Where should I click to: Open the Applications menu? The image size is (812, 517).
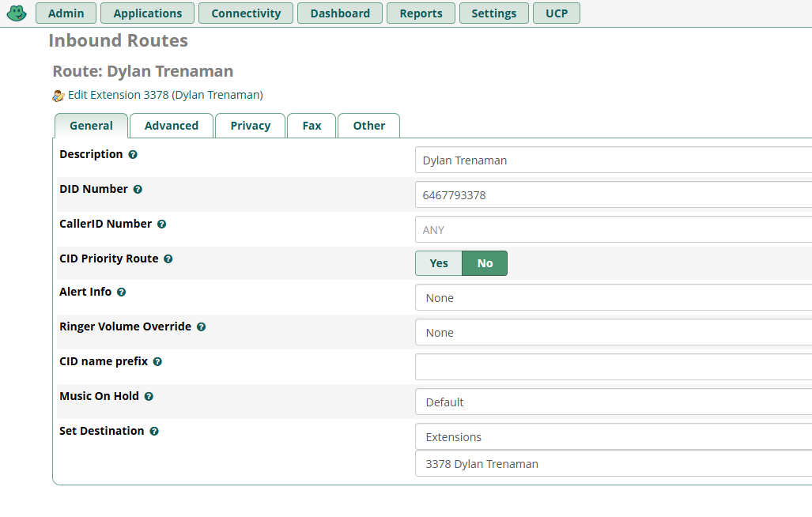[x=148, y=13]
